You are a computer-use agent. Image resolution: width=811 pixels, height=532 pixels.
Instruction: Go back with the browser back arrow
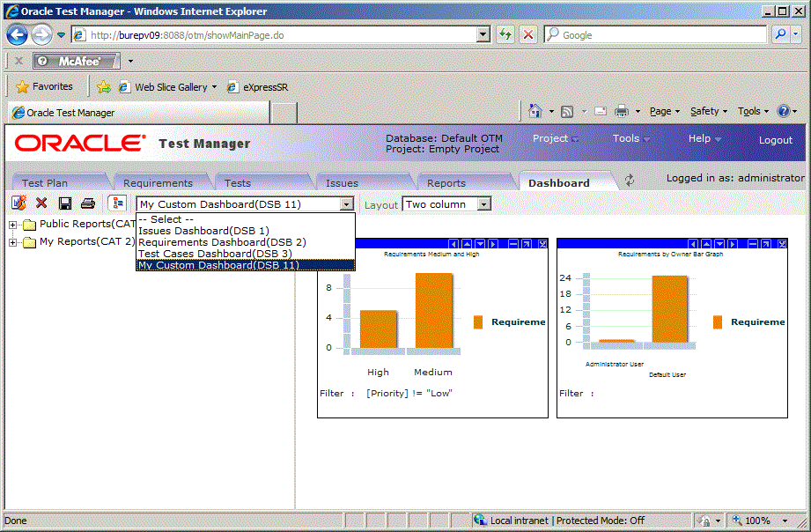(17, 35)
